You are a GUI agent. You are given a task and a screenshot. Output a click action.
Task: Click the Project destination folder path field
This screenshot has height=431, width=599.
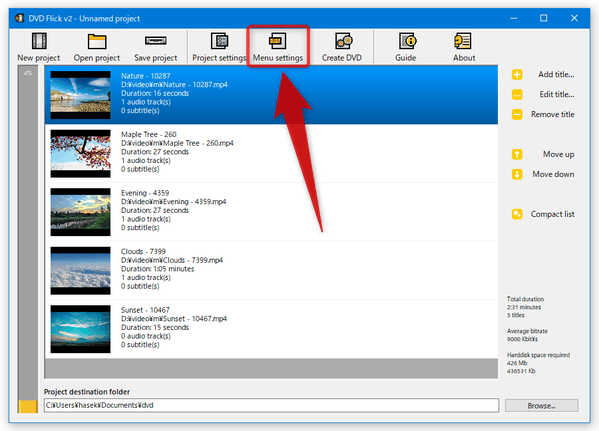(271, 405)
